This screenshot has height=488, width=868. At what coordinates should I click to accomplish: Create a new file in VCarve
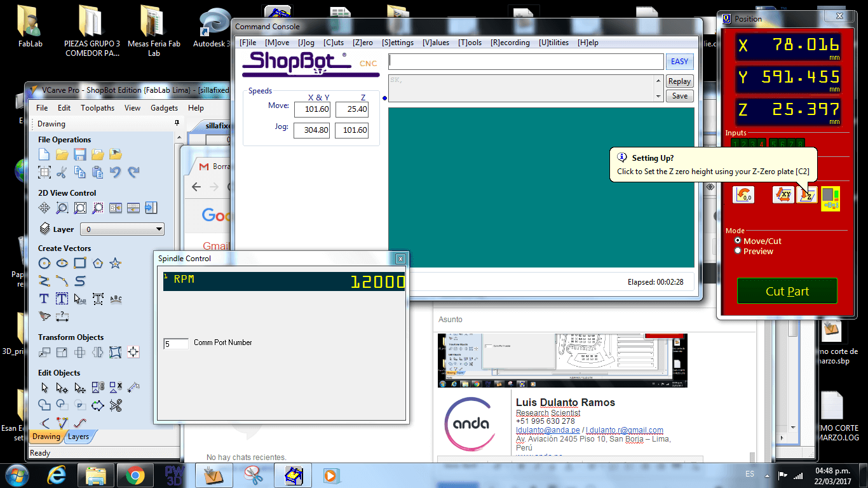tap(44, 154)
